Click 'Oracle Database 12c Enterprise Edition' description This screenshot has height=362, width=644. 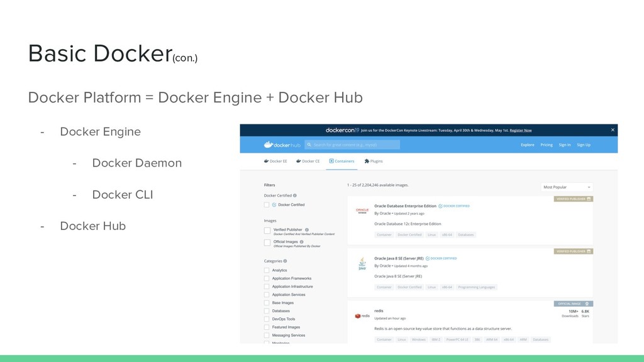(x=408, y=224)
